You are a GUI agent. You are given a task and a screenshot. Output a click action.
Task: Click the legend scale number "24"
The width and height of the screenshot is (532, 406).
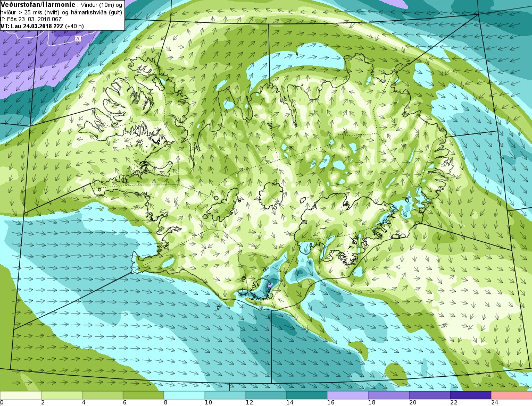(494, 403)
